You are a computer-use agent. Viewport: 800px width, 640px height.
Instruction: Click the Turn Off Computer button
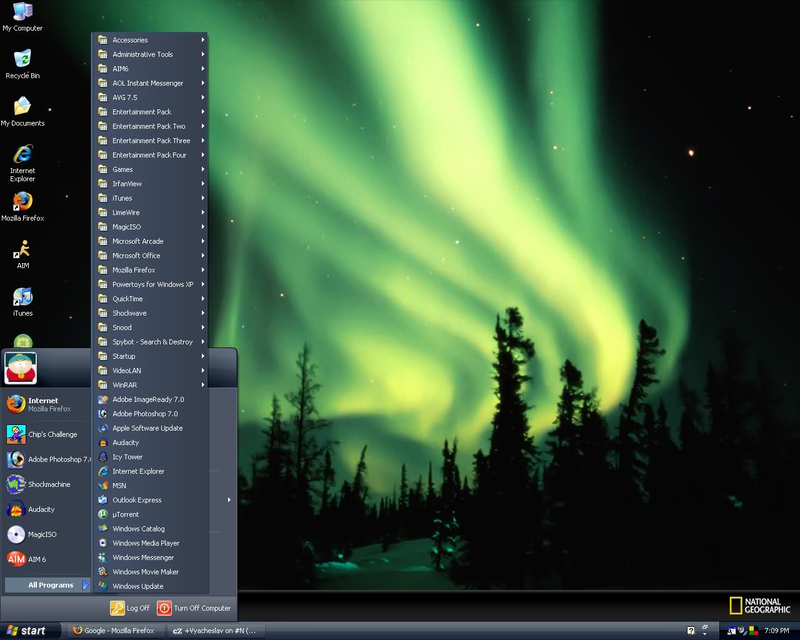point(194,608)
